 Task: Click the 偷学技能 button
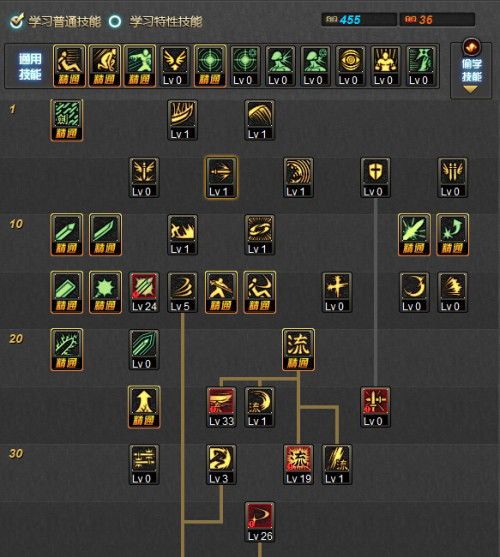point(471,70)
